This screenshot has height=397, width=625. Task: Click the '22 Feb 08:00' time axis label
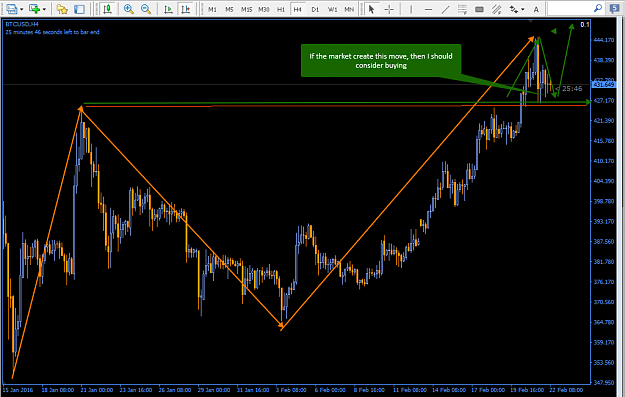566,390
